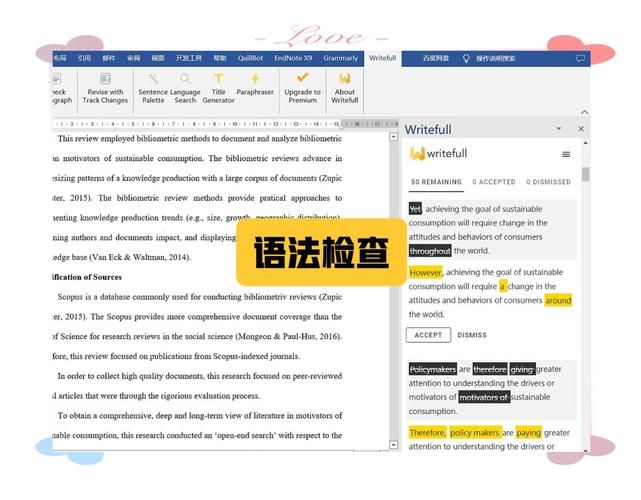Viewport: 641px width, 500px height.
Task: Click the 'Writefull' pane title
Action: pyautogui.click(x=428, y=130)
